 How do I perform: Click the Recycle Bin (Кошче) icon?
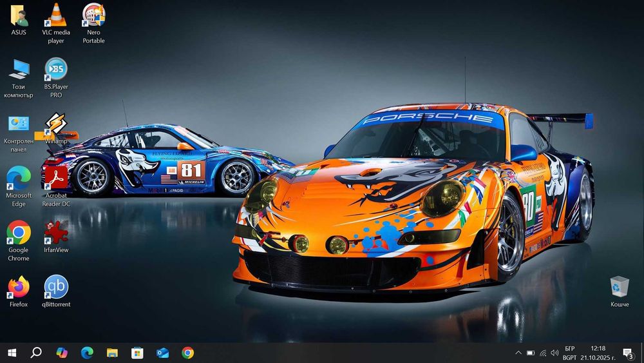click(x=620, y=286)
